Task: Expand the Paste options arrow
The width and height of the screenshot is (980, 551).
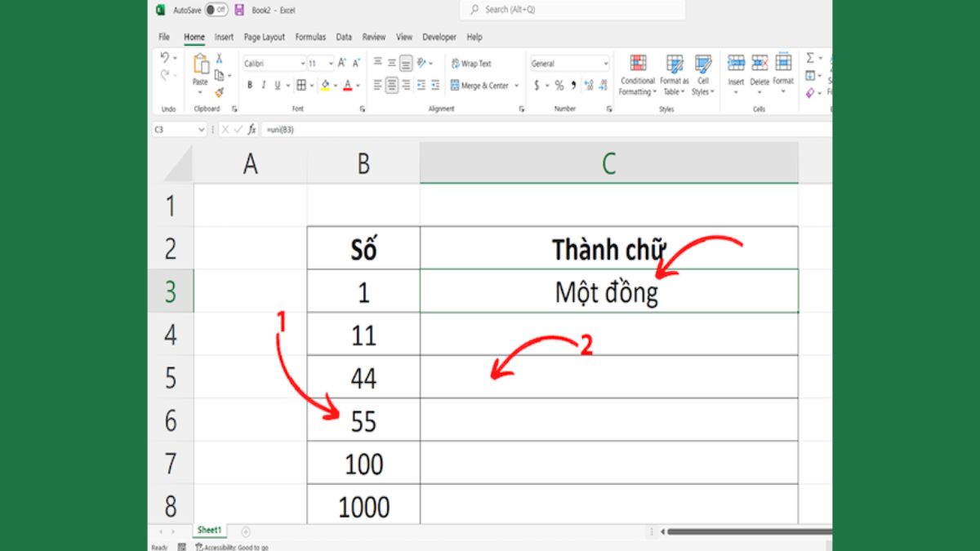Action: point(200,91)
